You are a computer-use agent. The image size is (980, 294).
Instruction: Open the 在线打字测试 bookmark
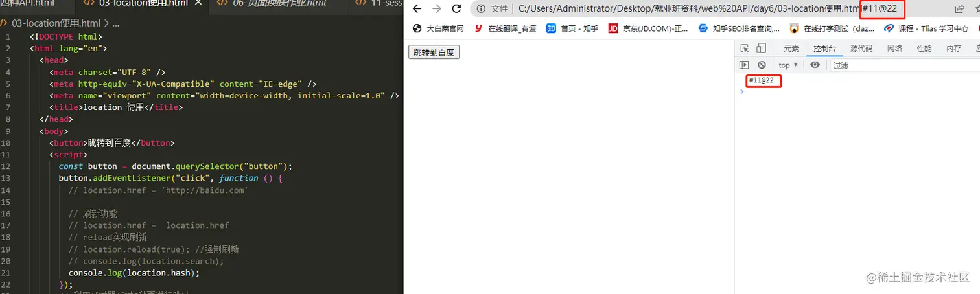pyautogui.click(x=832, y=28)
